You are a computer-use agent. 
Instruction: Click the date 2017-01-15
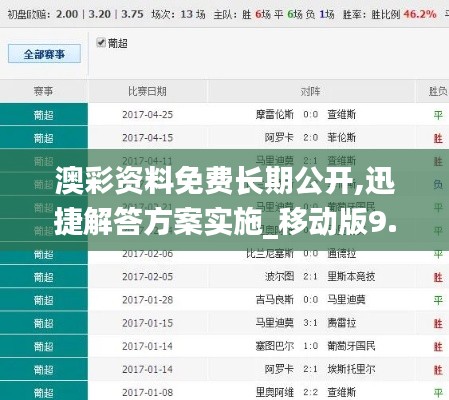147,323
